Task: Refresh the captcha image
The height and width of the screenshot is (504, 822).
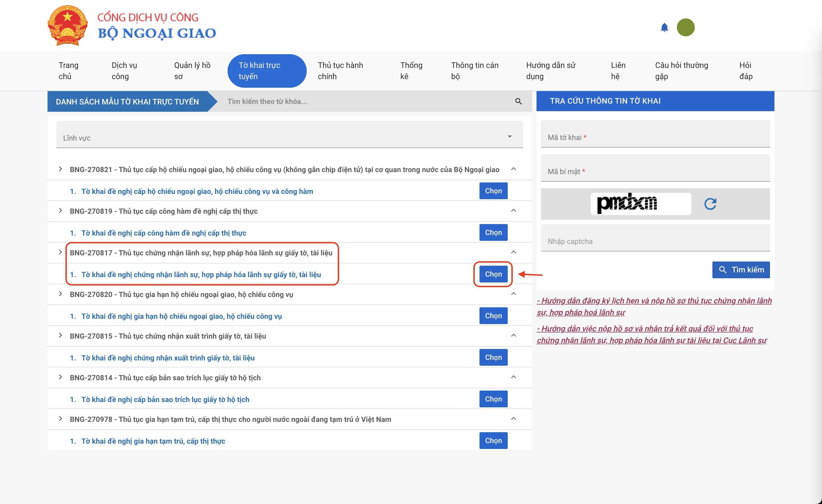Action: 710,204
